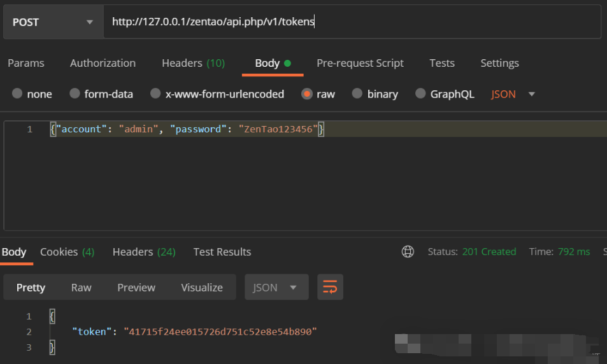Click response line number 2
Image resolution: width=607 pixels, height=364 pixels.
pyautogui.click(x=29, y=332)
